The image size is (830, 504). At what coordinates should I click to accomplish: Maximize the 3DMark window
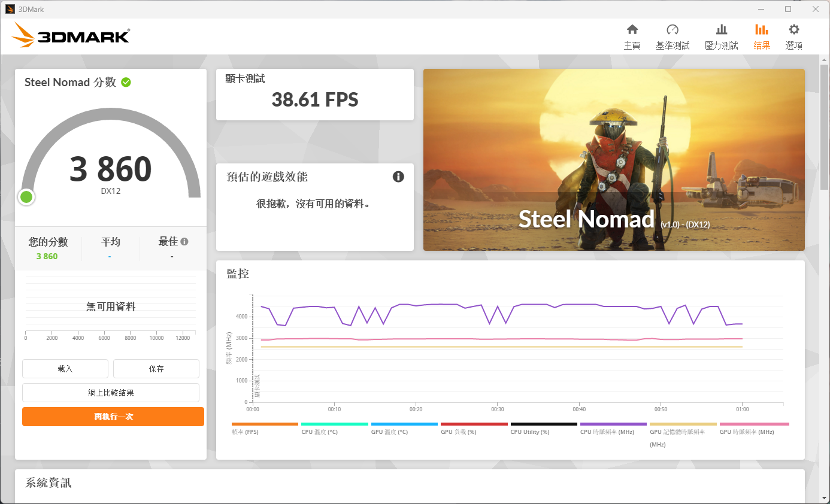[x=788, y=9]
